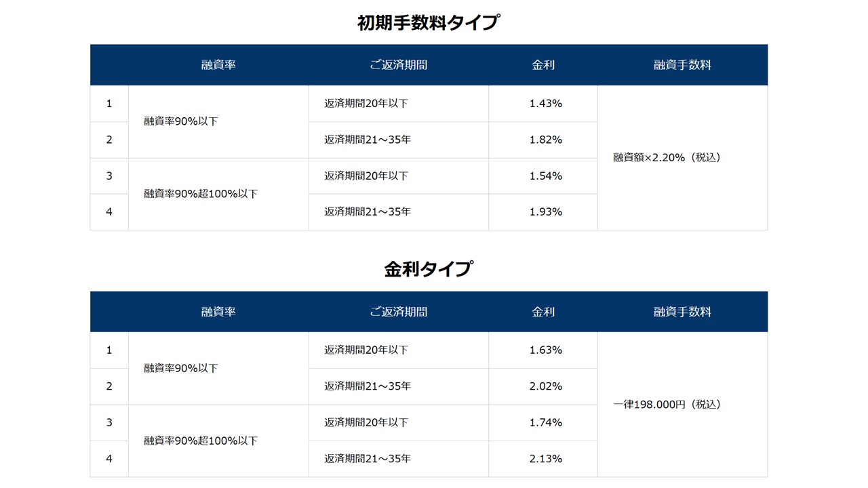
Task: Click the 金利タイプ section heading
Action: point(428,269)
